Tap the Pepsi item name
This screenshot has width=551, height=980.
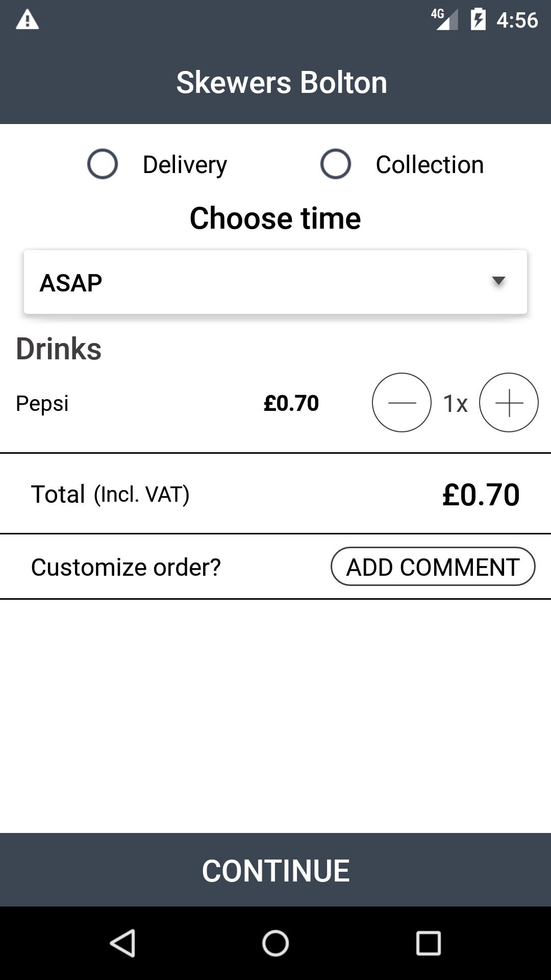[42, 403]
